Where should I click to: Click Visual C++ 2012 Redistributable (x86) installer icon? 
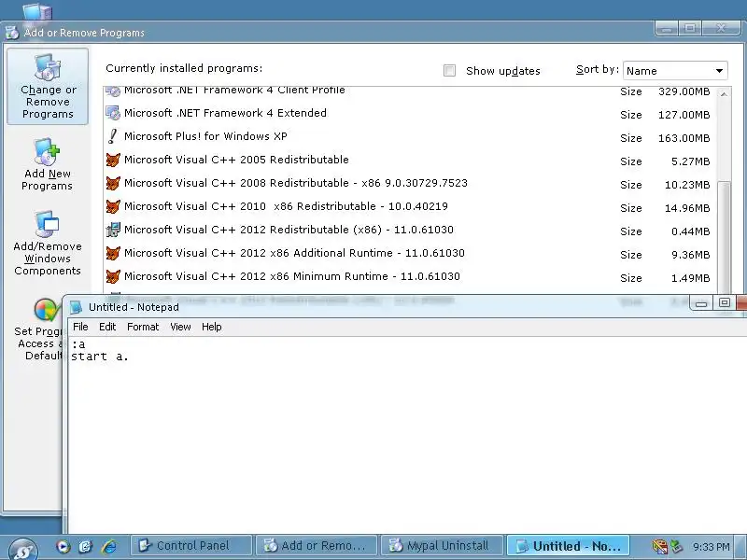point(113,230)
